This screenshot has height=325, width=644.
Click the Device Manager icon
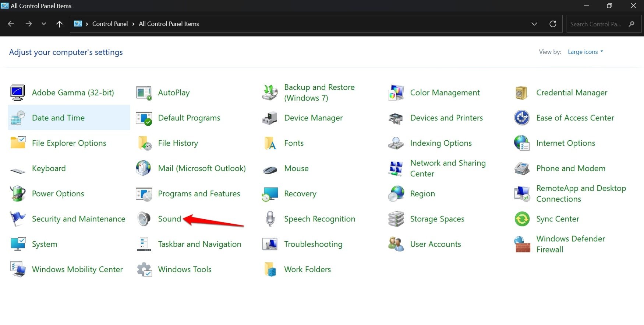click(x=270, y=118)
